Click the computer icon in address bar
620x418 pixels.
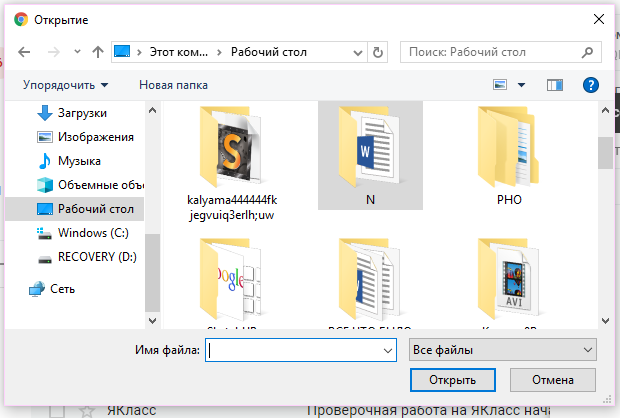(x=122, y=51)
